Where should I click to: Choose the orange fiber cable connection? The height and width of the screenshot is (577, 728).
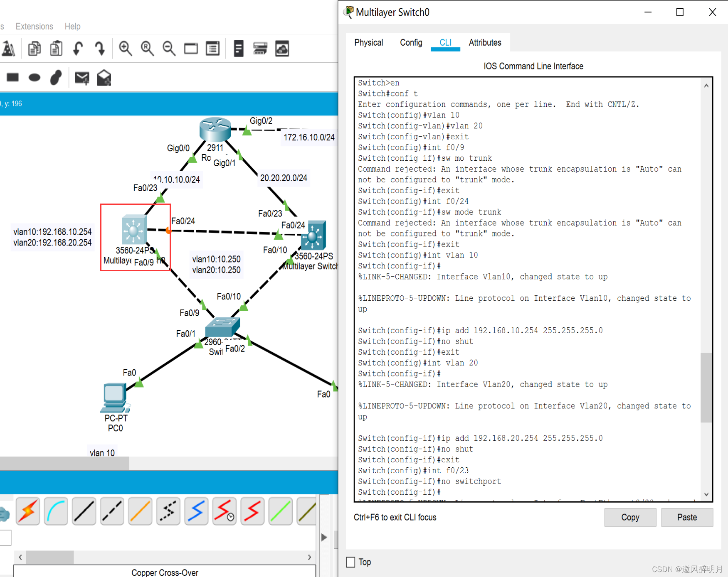point(140,511)
